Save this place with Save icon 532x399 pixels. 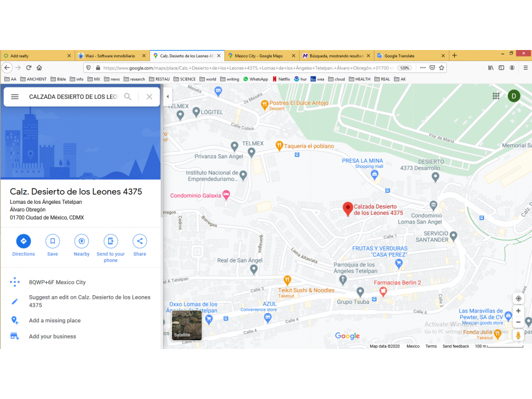[x=53, y=241]
